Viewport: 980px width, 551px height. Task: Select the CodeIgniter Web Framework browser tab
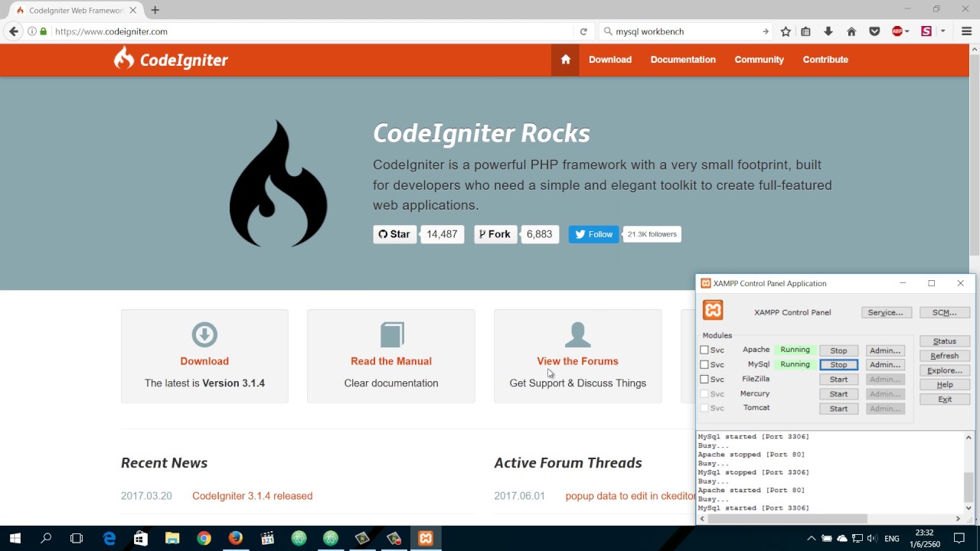tap(74, 11)
